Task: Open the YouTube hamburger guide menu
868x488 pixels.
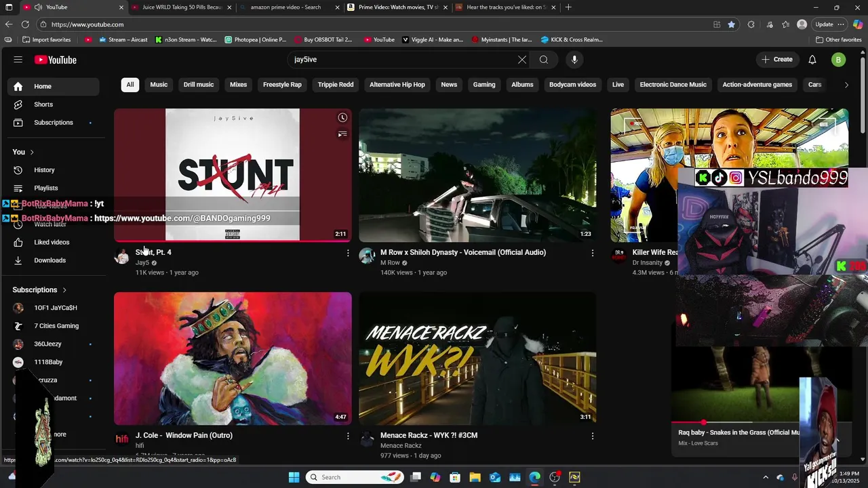Action: click(18, 60)
